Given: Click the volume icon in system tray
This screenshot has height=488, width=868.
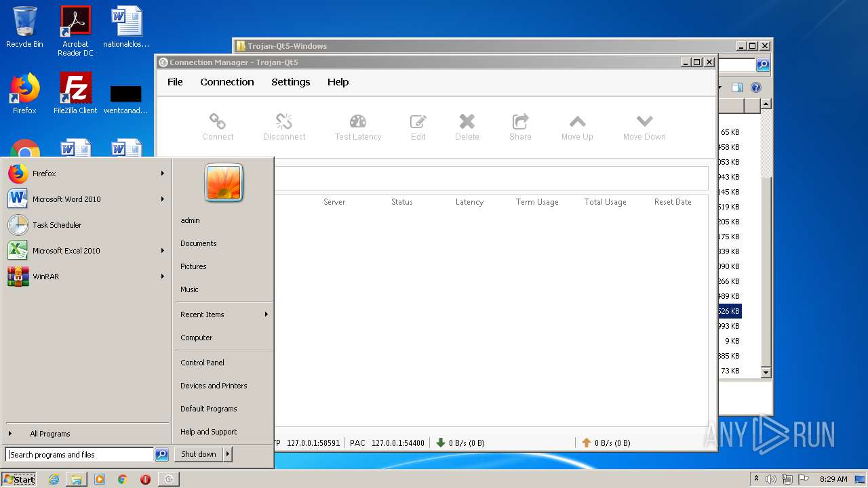Looking at the screenshot, I should pos(771,479).
